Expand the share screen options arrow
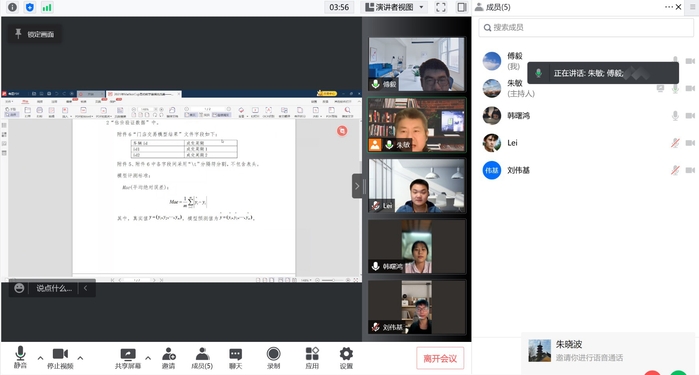Image resolution: width=699 pixels, height=375 pixels. point(148,358)
